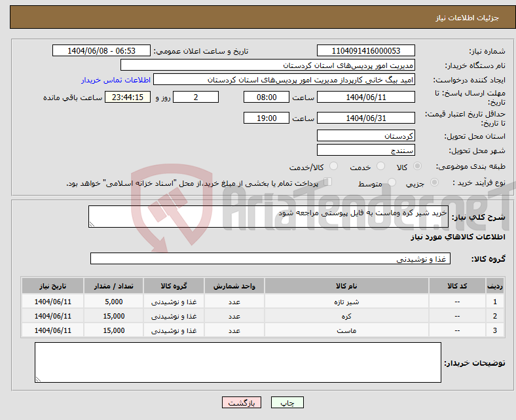The image size is (516, 420).
Task: Toggle the اسناد خزانه اسلامی payment checkbox
Action: [x=328, y=183]
